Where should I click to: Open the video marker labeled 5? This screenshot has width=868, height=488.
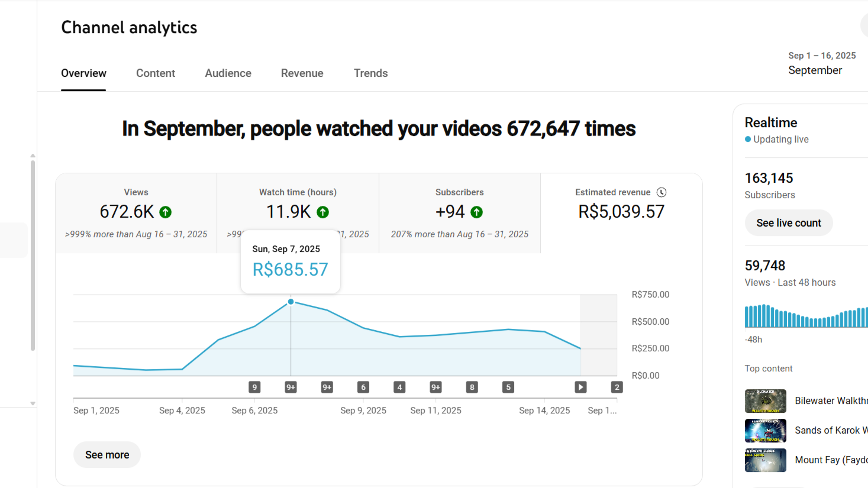[x=508, y=387]
